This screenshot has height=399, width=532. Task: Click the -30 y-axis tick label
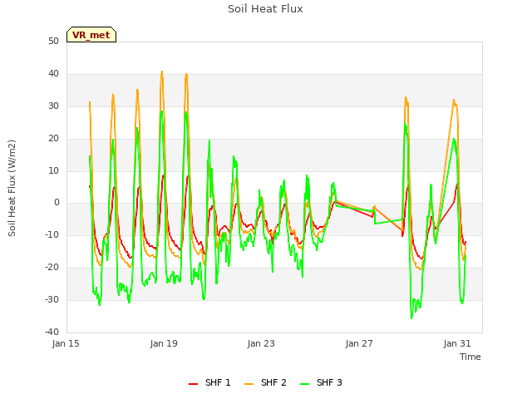tap(52, 299)
